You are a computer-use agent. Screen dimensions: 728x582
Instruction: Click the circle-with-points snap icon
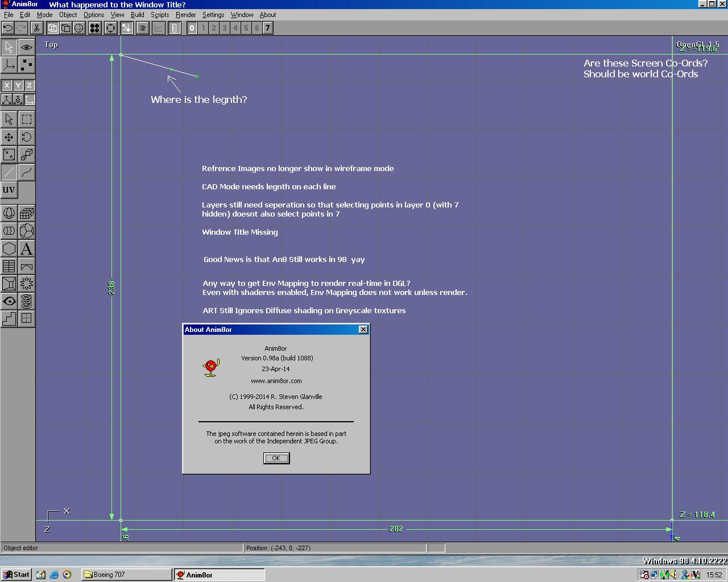(x=110, y=27)
